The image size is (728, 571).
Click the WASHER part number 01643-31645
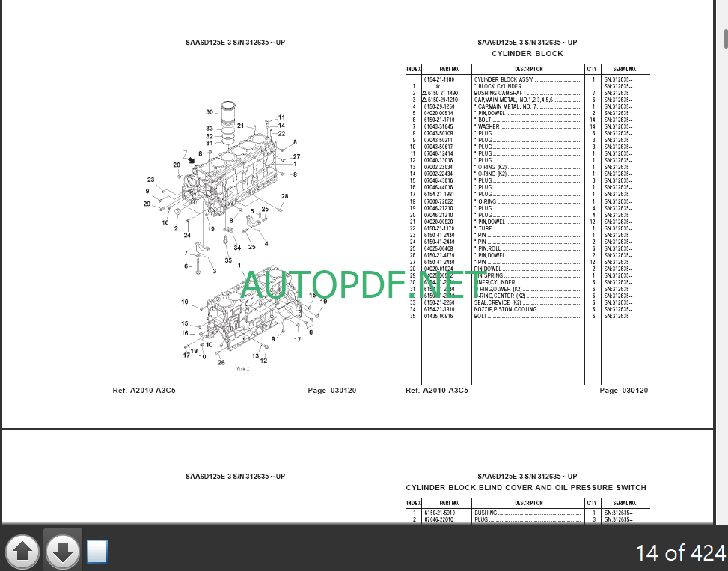pos(439,126)
